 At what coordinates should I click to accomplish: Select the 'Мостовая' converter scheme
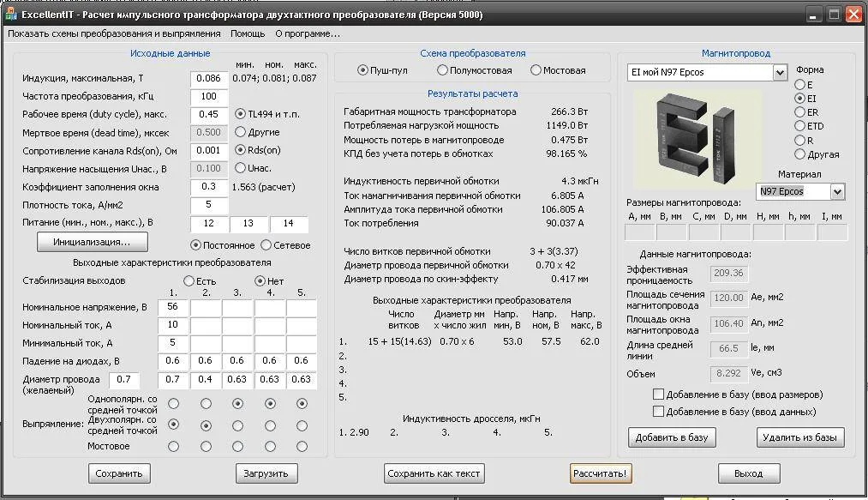pyautogui.click(x=536, y=70)
